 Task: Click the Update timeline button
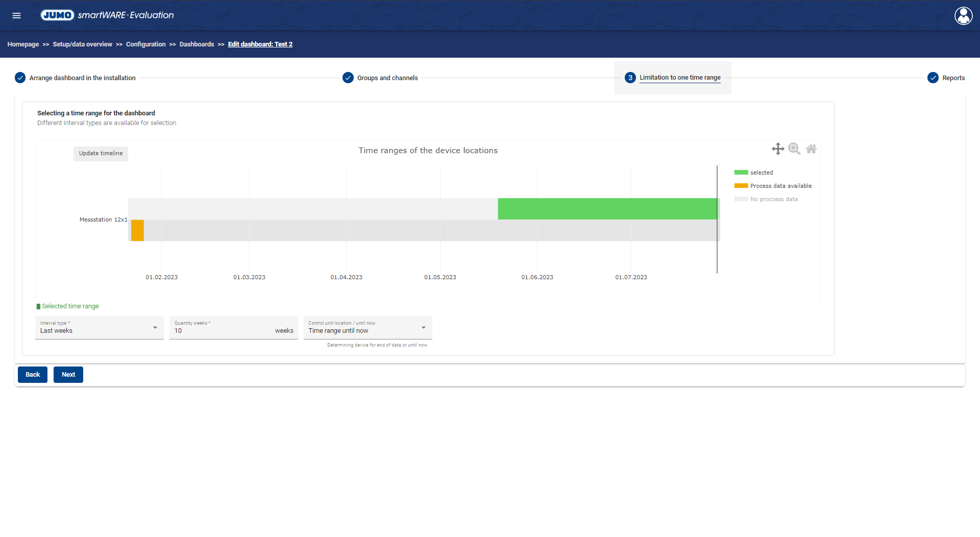coord(101,153)
